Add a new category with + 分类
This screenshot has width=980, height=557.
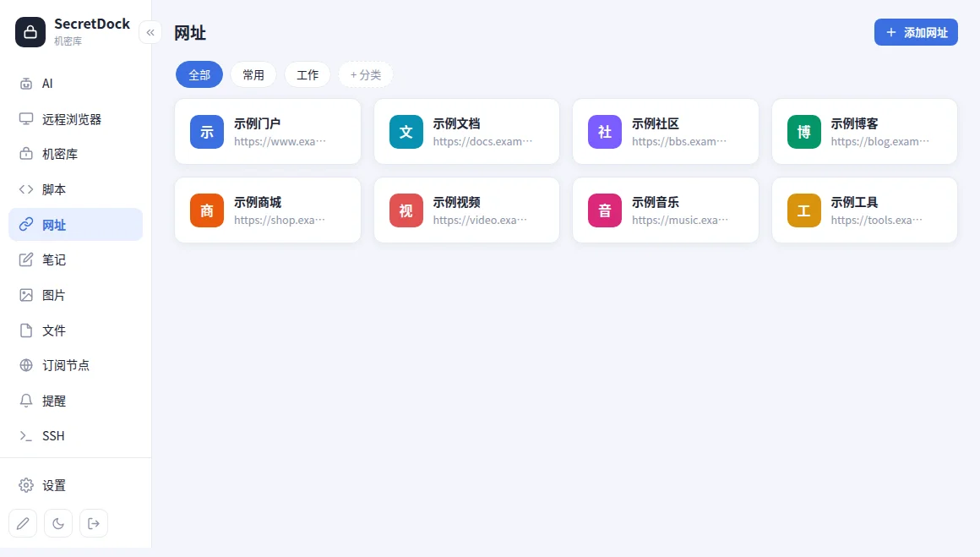(x=366, y=74)
